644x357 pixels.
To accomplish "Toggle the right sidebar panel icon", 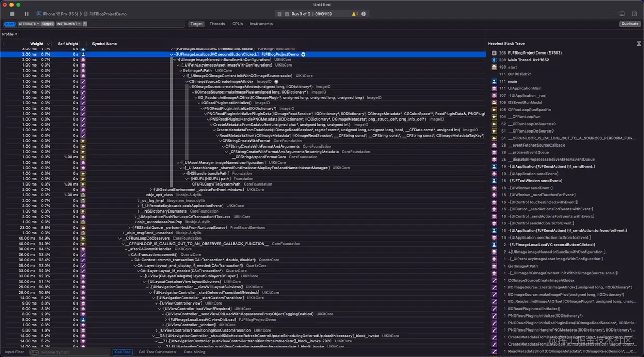I will 634,14.
